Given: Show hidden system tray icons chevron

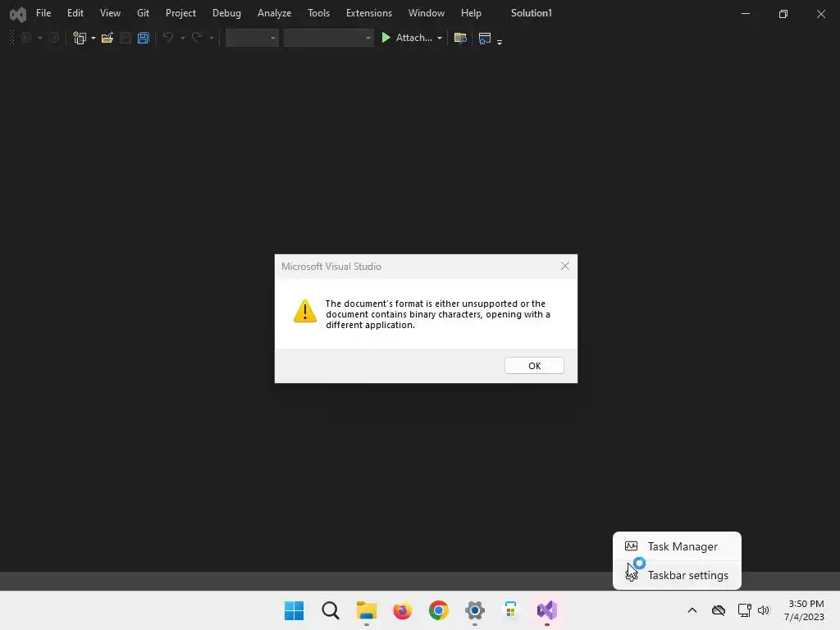Looking at the screenshot, I should click(x=692, y=610).
